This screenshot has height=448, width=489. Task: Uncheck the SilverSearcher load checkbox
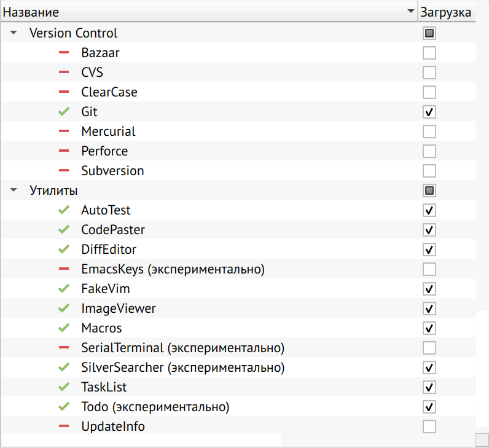tap(429, 367)
